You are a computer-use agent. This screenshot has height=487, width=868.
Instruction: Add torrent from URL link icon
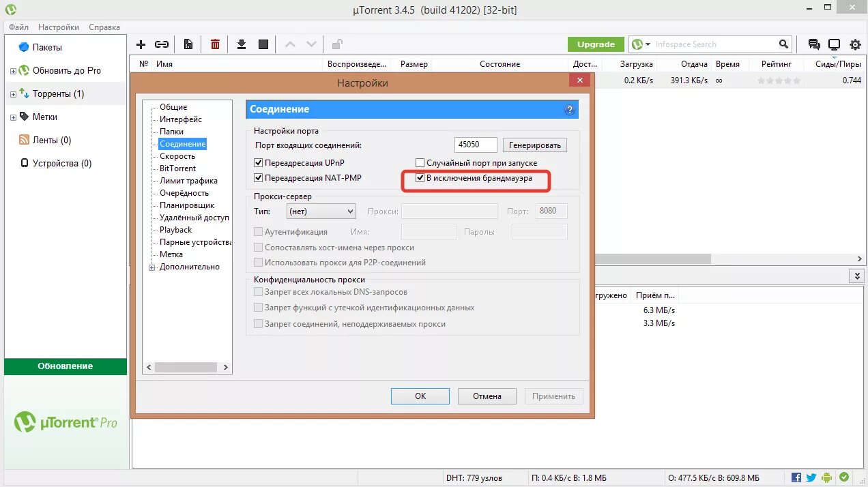coord(162,44)
